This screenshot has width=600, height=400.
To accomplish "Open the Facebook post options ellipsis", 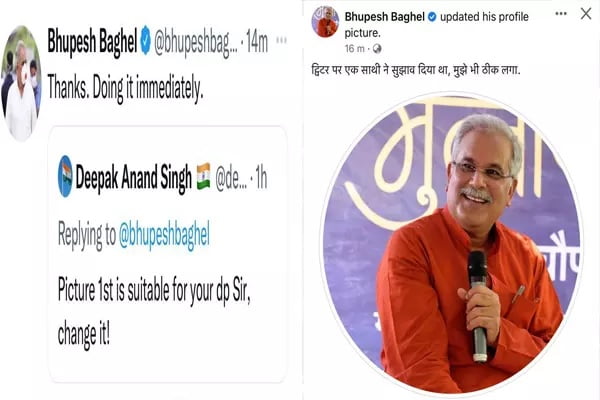I will [x=561, y=14].
